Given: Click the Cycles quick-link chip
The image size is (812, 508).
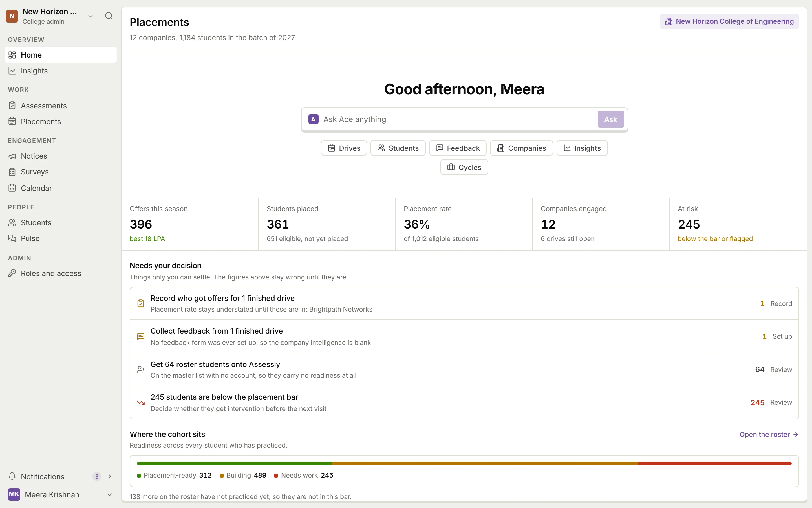Looking at the screenshot, I should tap(464, 167).
